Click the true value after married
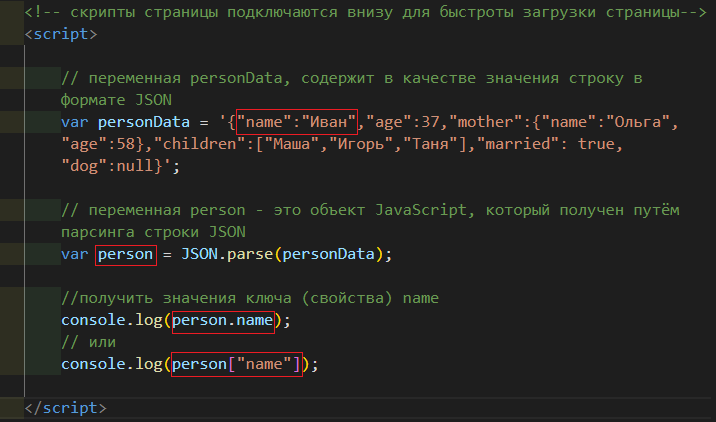The image size is (716, 422). pyautogui.click(x=595, y=144)
